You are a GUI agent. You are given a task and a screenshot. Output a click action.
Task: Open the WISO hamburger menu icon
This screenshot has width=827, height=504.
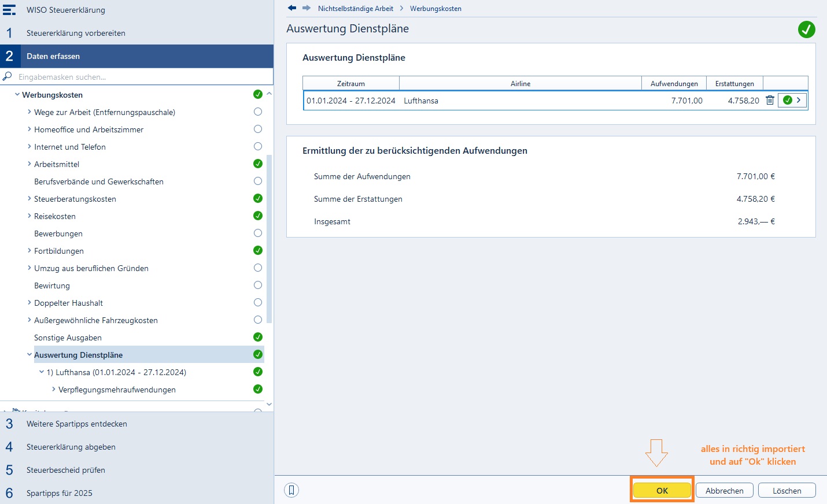pos(9,10)
